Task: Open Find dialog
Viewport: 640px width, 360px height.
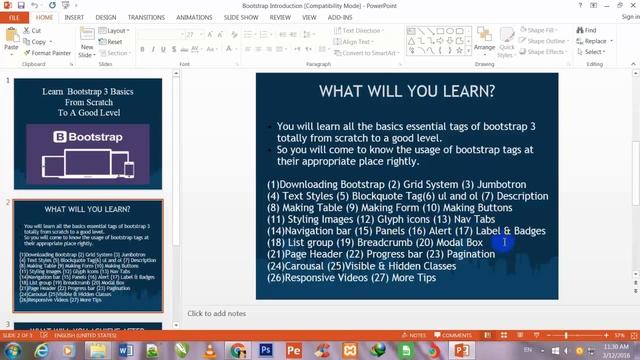Action: click(587, 30)
